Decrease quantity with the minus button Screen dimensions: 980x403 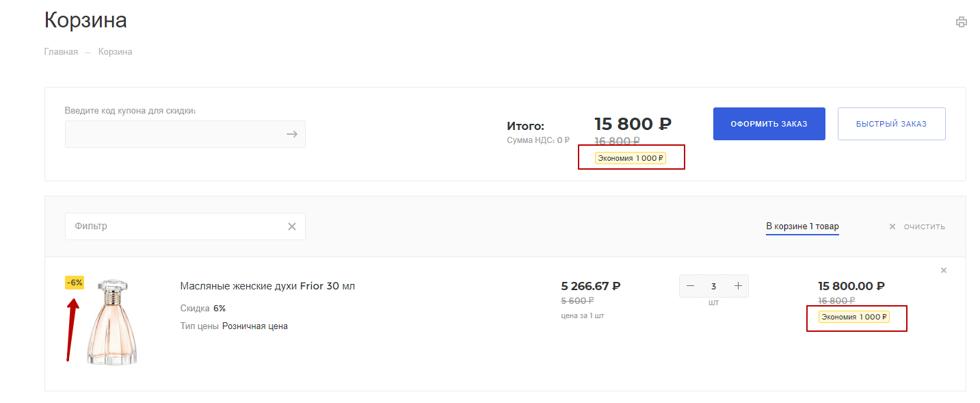(690, 286)
